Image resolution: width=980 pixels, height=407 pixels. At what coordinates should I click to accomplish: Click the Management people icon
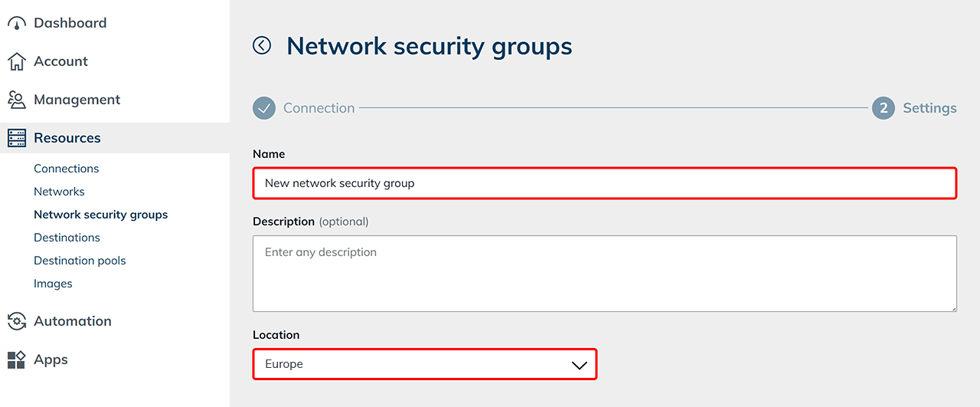pos(17,100)
